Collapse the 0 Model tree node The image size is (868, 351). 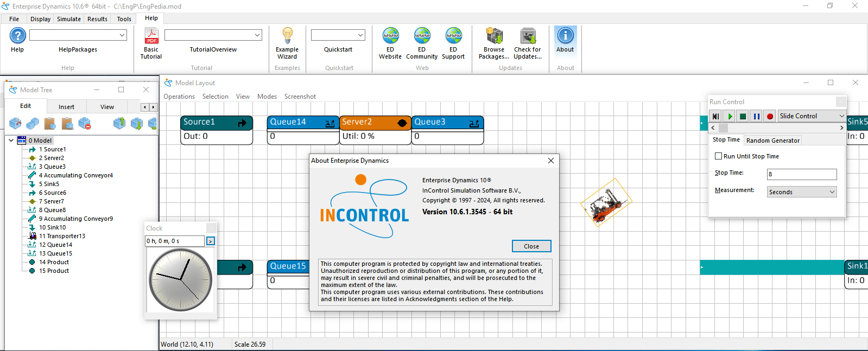pyautogui.click(x=11, y=141)
